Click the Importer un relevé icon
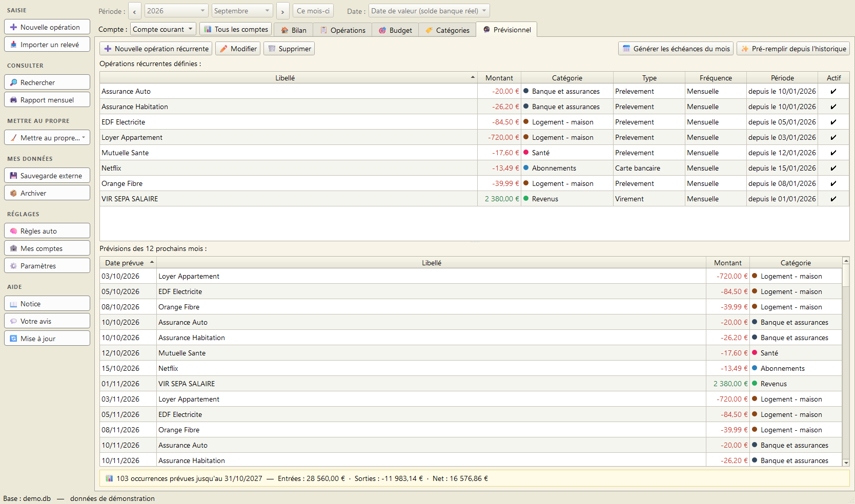 [x=13, y=45]
